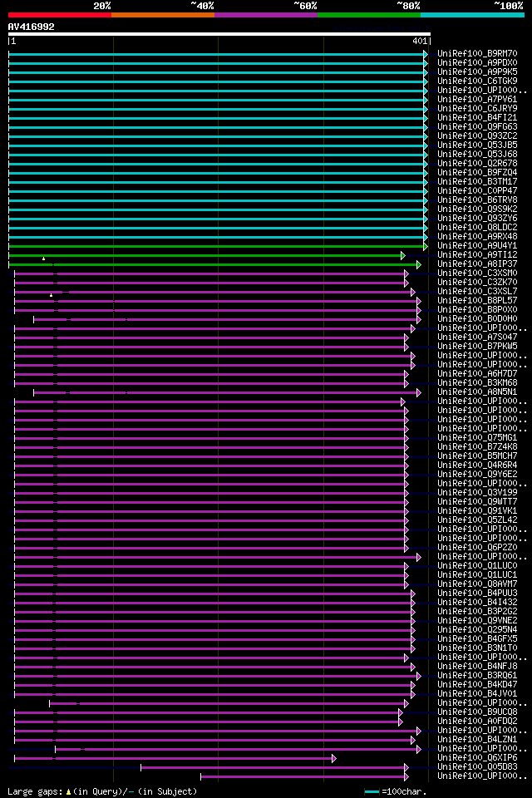532x798 pixels.
Task: Click the UniRef100_Q53J68 label
Action: [x=477, y=155]
